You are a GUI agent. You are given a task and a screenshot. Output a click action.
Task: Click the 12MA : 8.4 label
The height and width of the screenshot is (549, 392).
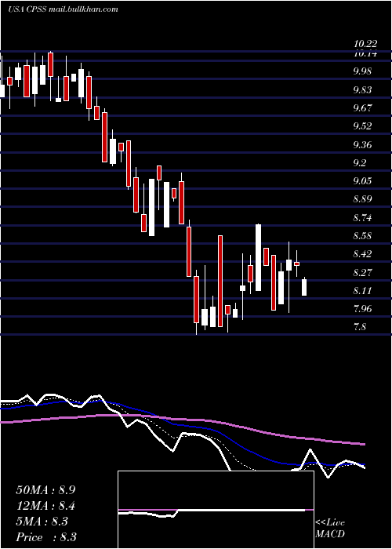(x=45, y=506)
